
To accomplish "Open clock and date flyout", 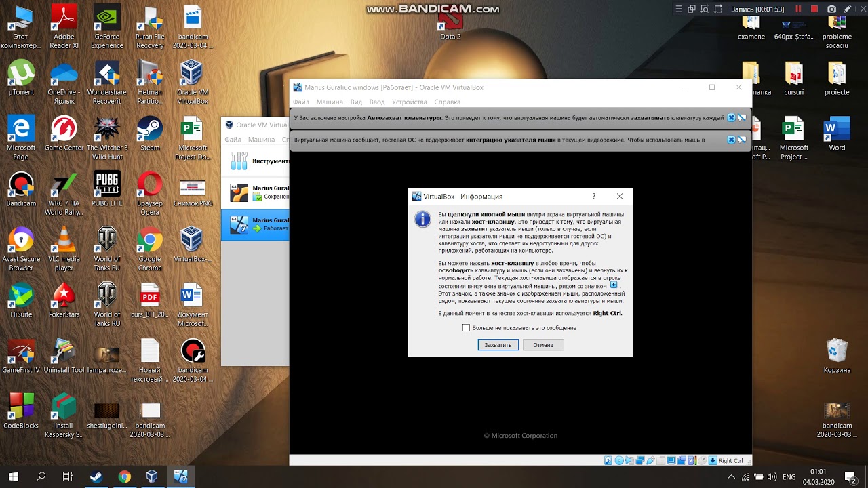I will coord(818,477).
